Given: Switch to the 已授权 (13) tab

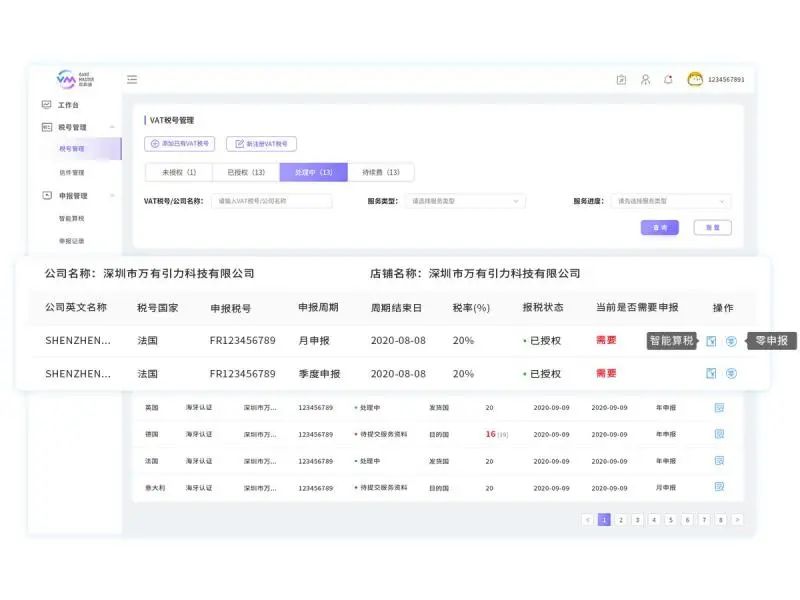Looking at the screenshot, I should click(x=245, y=172).
